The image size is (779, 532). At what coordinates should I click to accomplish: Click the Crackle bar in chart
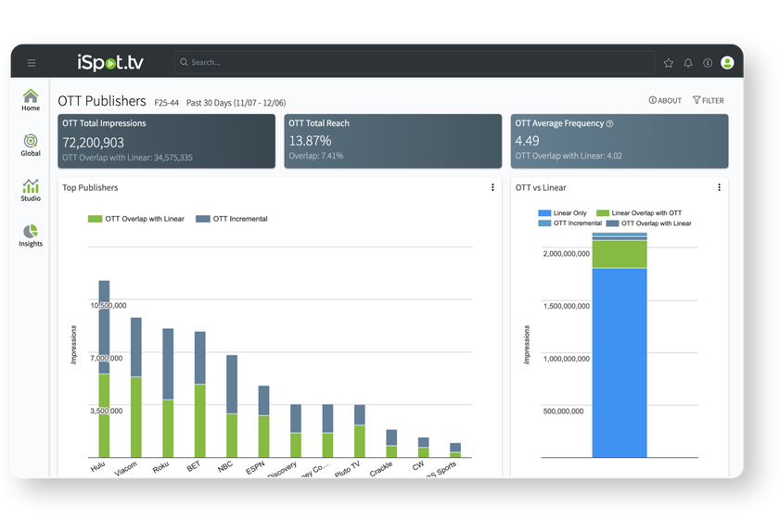tap(391, 444)
